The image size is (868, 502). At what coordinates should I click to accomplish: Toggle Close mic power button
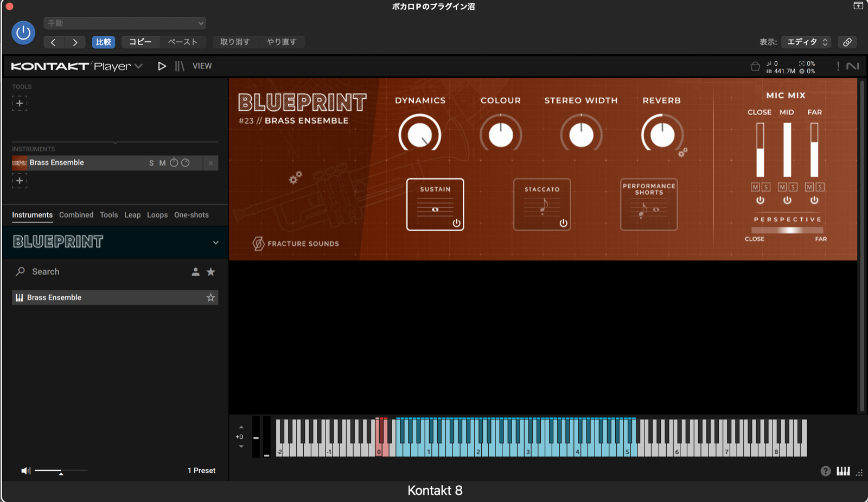(x=760, y=200)
